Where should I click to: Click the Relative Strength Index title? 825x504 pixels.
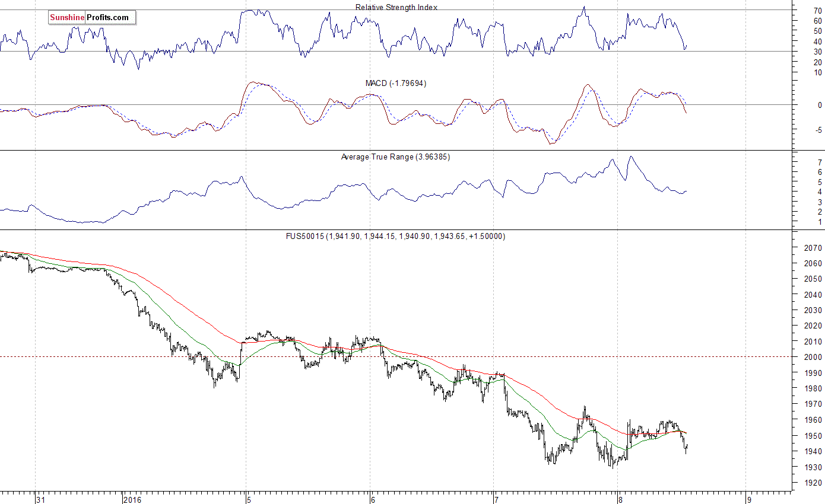point(396,7)
